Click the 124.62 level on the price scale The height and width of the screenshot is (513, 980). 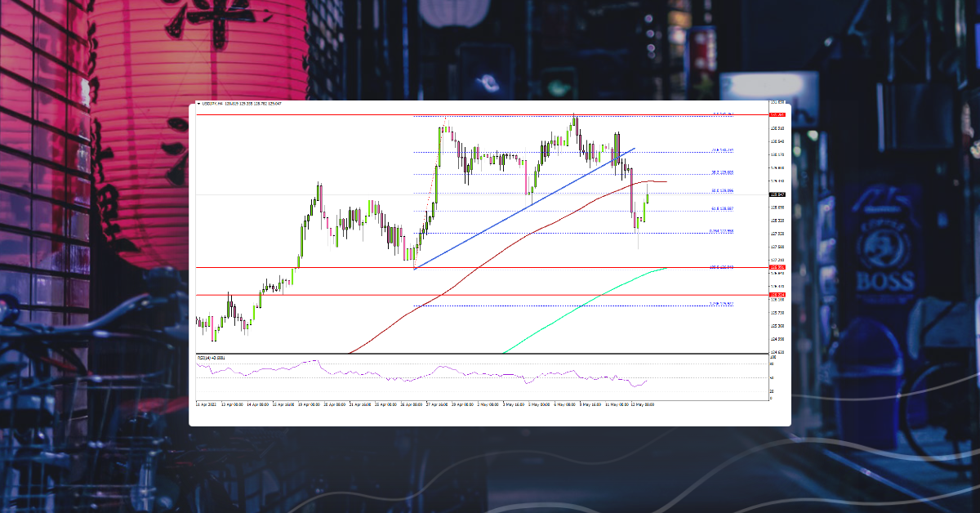pos(778,351)
